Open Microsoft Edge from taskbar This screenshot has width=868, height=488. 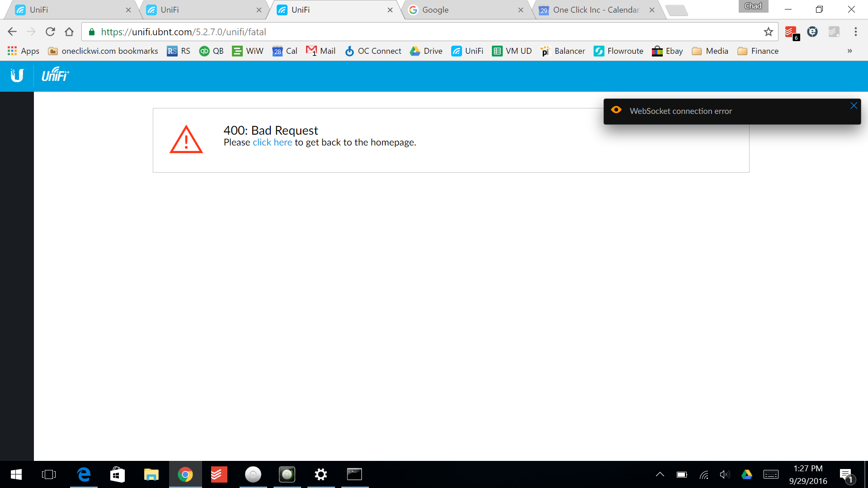click(x=84, y=474)
